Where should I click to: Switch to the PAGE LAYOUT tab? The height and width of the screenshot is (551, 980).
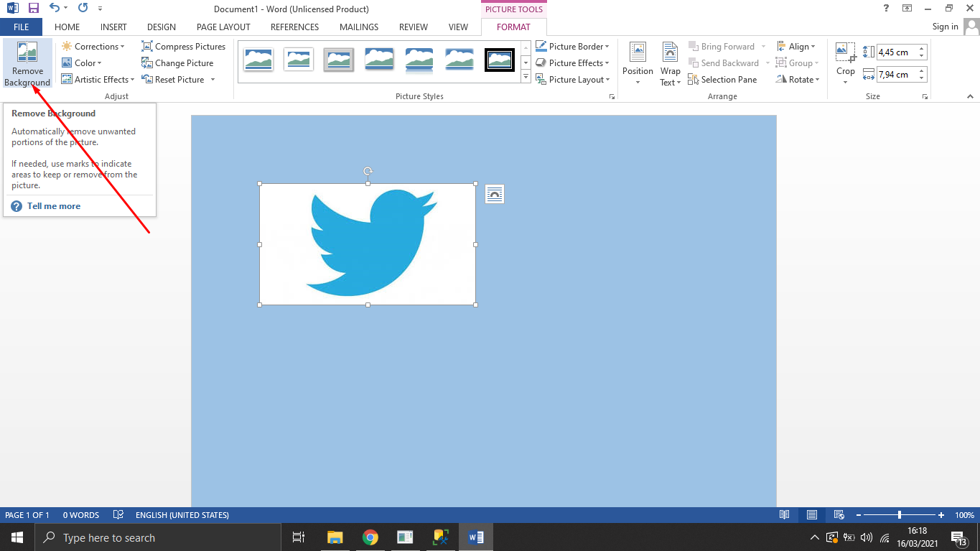[x=223, y=27]
